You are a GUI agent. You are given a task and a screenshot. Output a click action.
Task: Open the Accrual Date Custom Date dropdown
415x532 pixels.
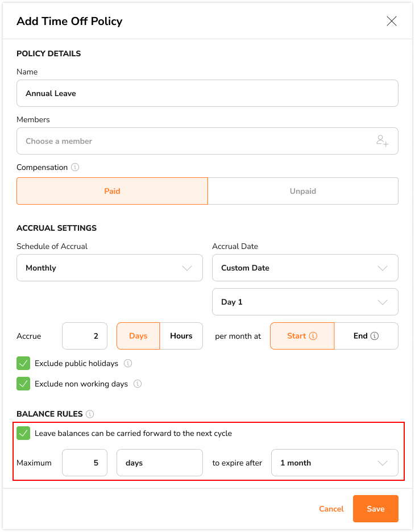(x=305, y=268)
